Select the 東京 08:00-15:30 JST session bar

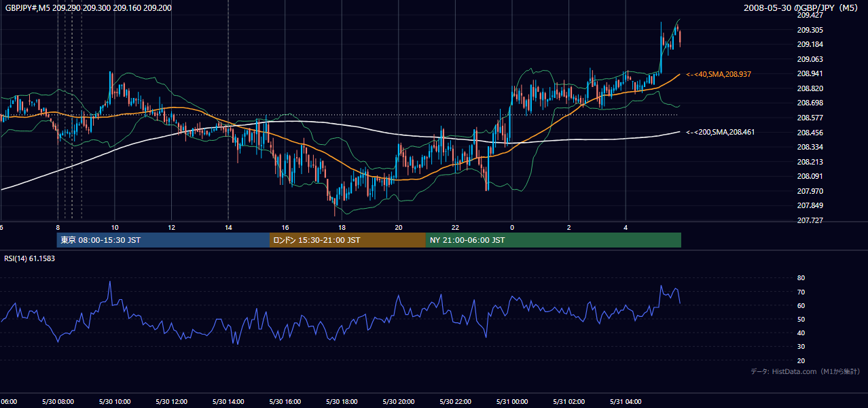coord(163,240)
